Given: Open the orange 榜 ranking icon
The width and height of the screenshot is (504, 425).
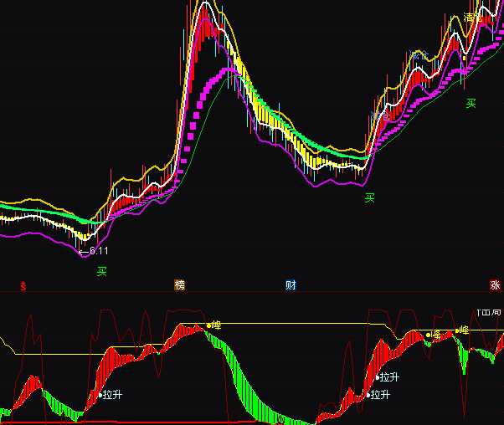Looking at the screenshot, I should click(x=179, y=285).
